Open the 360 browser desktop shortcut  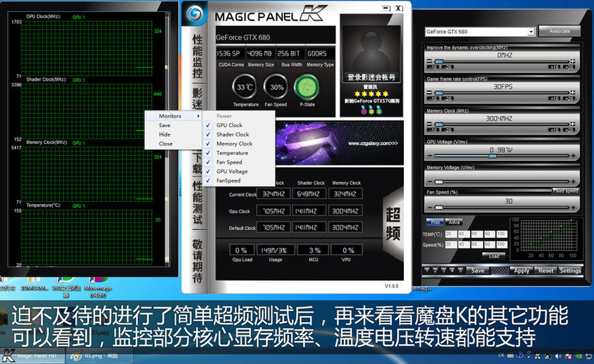[x=66, y=287]
